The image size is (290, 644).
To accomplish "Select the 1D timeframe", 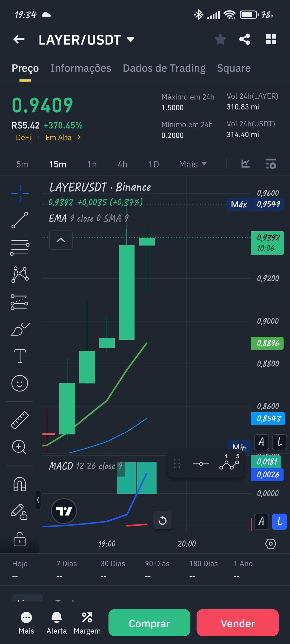I will click(x=154, y=164).
